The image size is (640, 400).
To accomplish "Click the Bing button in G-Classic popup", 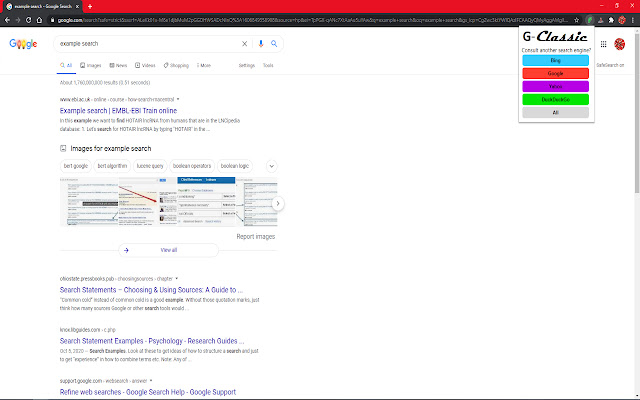I will coord(556,60).
